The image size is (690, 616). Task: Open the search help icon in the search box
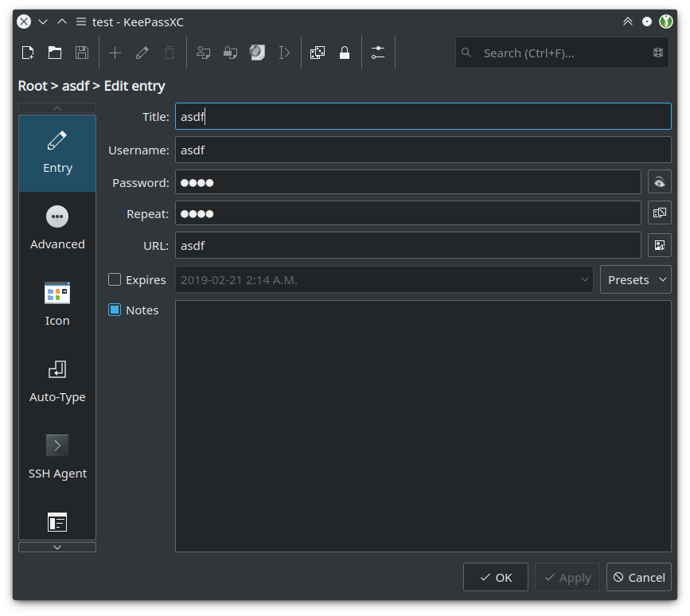coord(658,53)
